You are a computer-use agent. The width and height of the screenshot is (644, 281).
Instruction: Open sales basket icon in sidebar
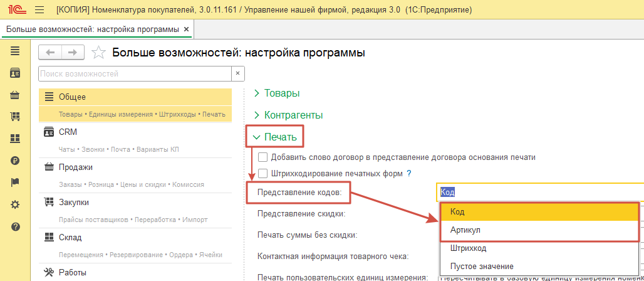(15, 95)
